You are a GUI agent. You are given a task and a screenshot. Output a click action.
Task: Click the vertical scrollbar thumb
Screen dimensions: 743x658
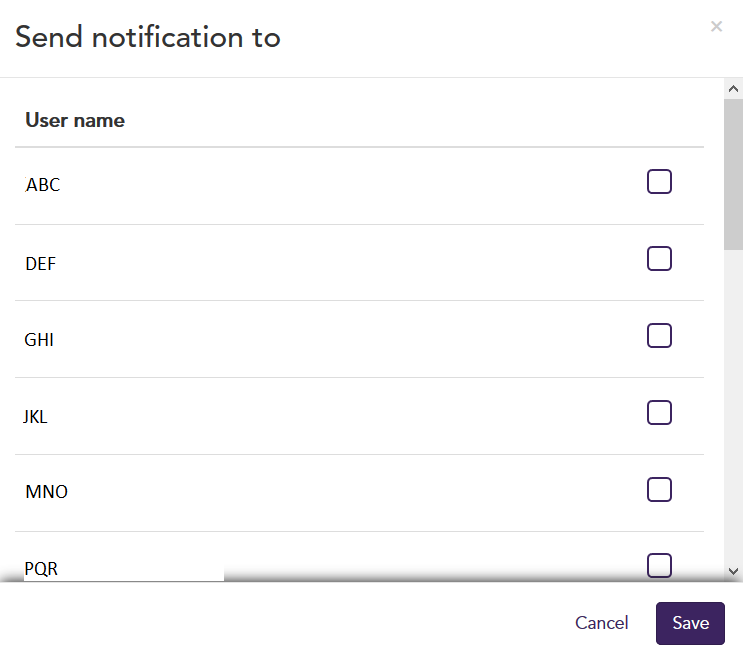[733, 174]
